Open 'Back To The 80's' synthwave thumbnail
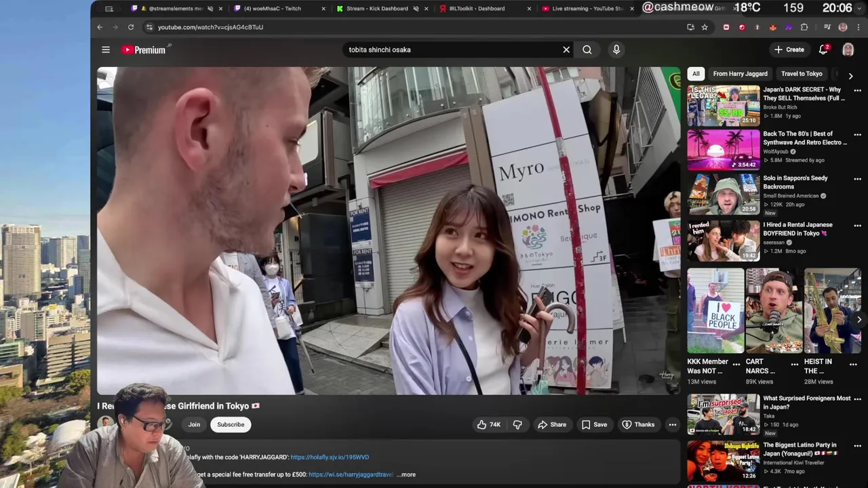This screenshot has height=488, width=868. (x=724, y=150)
